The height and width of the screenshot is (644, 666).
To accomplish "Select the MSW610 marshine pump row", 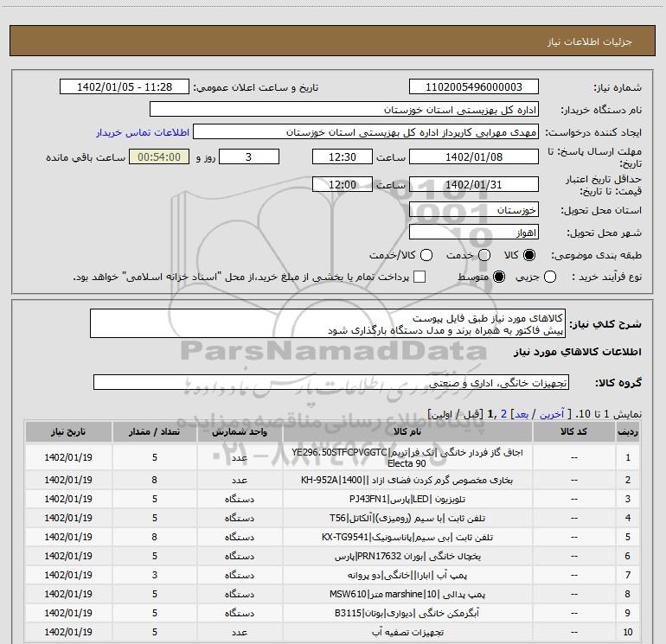I will click(x=333, y=594).
